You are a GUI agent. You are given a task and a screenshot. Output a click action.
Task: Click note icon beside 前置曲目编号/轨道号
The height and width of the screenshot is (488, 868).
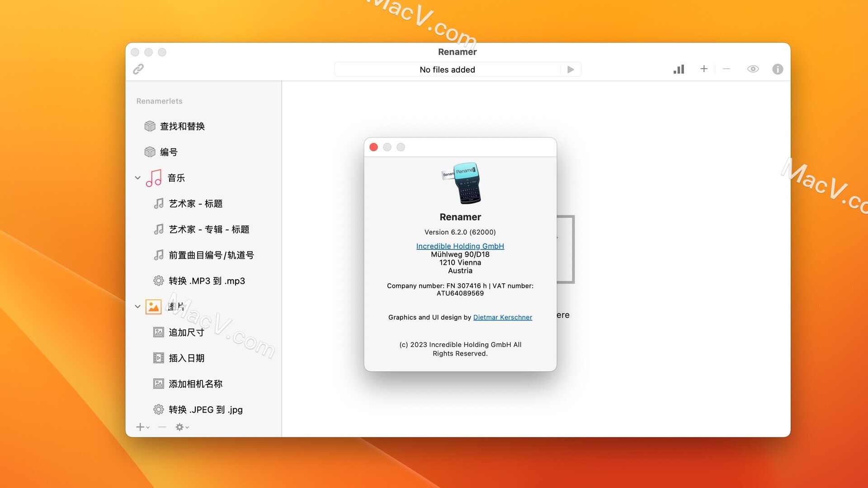(159, 255)
